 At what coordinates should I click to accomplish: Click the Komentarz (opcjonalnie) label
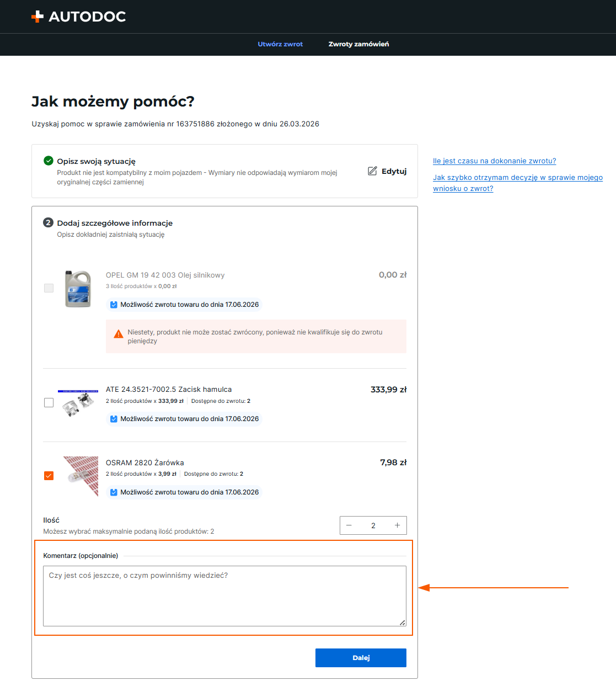(x=81, y=556)
